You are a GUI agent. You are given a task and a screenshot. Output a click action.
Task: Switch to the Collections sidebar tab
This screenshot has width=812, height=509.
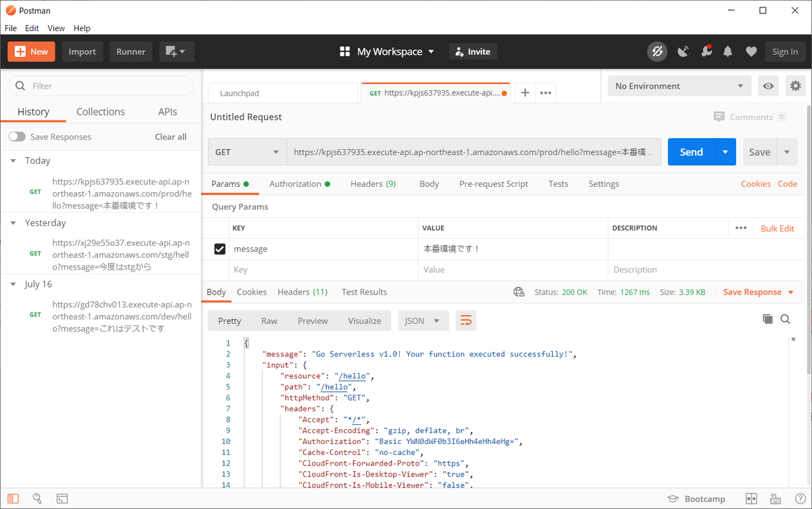[x=100, y=112]
